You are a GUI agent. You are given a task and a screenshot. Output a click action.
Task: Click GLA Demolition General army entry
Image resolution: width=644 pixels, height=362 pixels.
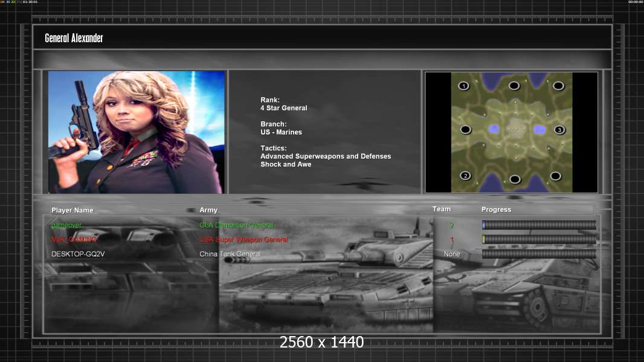[x=237, y=225]
